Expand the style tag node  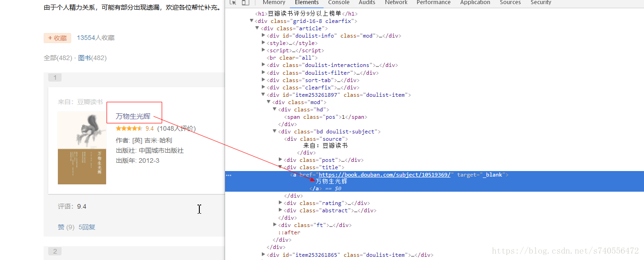pos(263,43)
